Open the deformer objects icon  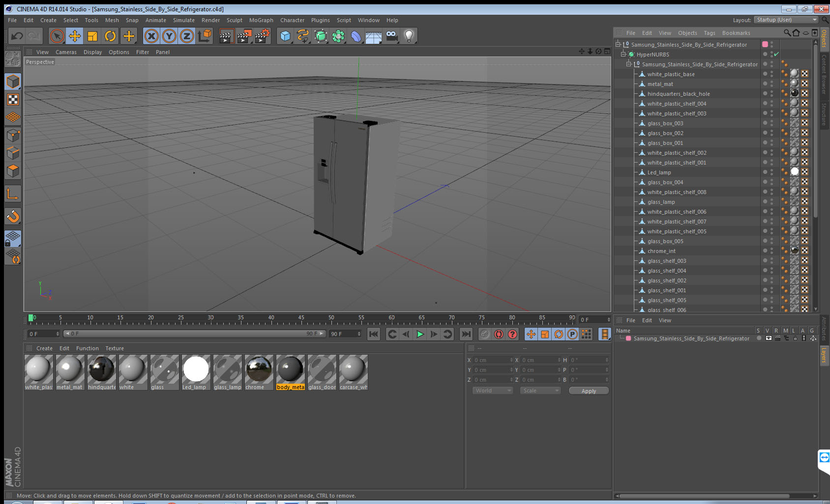pyautogui.click(x=356, y=36)
